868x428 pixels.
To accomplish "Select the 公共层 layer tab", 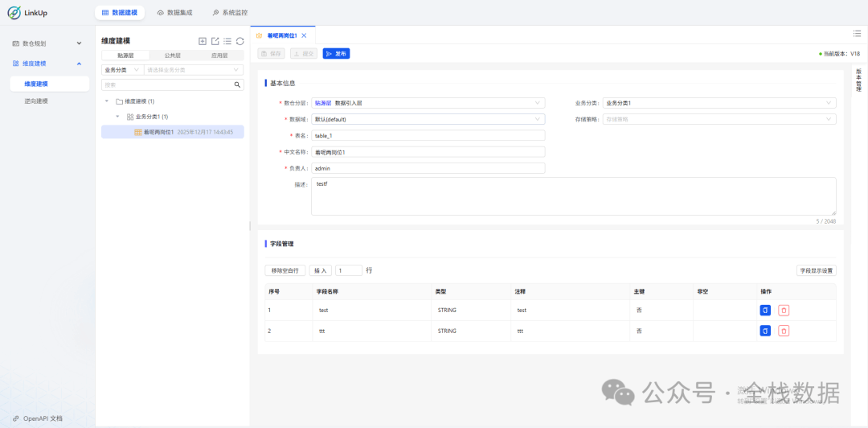I will click(173, 56).
